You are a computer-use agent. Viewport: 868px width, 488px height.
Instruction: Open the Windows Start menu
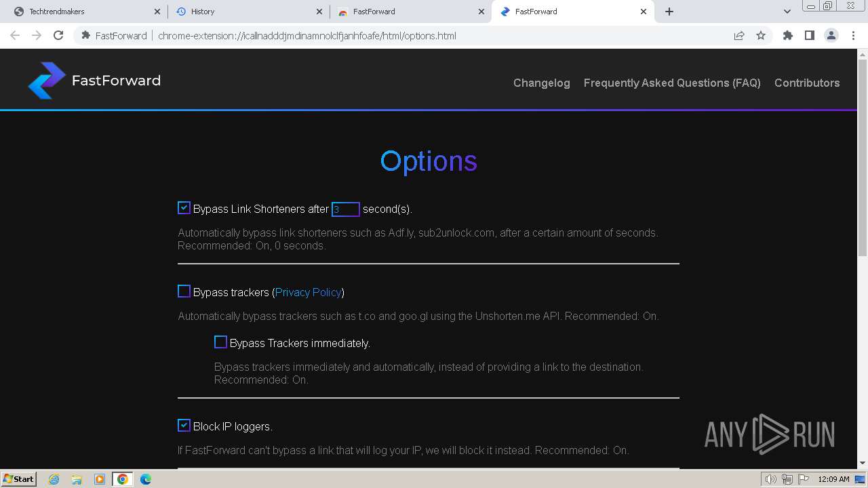pyautogui.click(x=18, y=479)
